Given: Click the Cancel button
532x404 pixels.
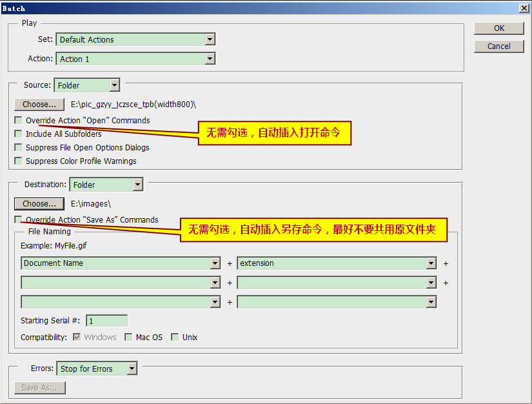Looking at the screenshot, I should 499,46.
